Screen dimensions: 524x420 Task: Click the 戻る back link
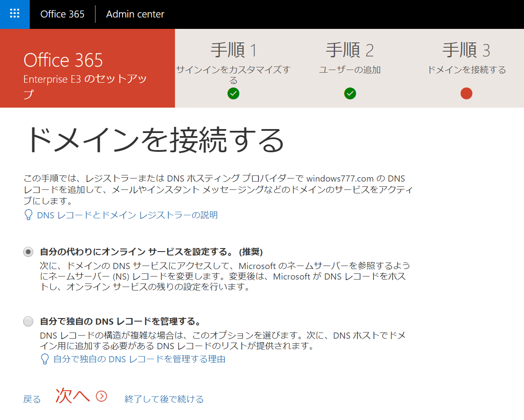coord(32,399)
